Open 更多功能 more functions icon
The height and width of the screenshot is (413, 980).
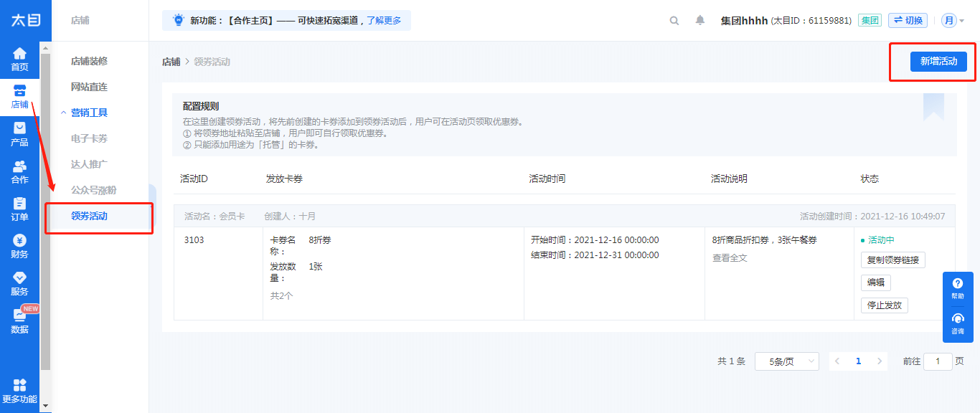[x=19, y=385]
